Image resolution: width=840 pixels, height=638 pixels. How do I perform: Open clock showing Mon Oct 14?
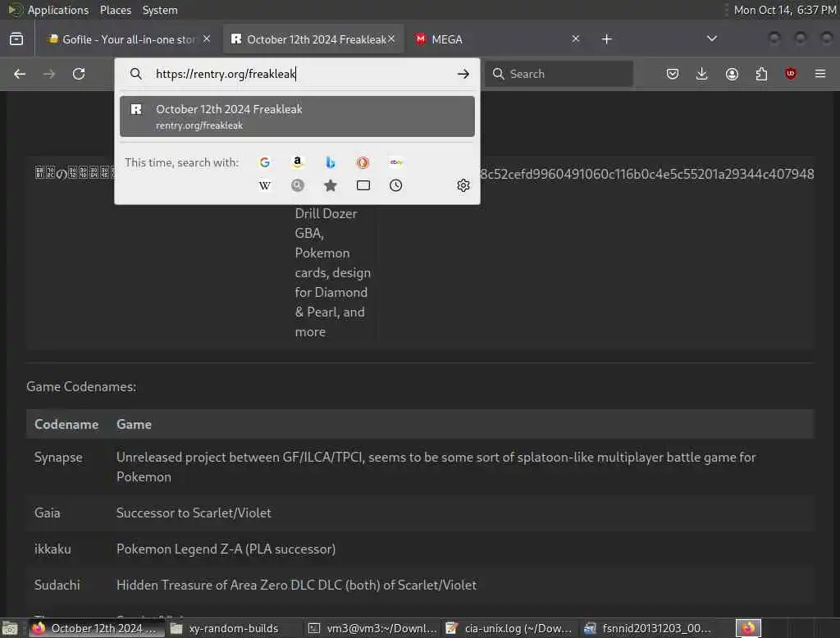pos(784,10)
